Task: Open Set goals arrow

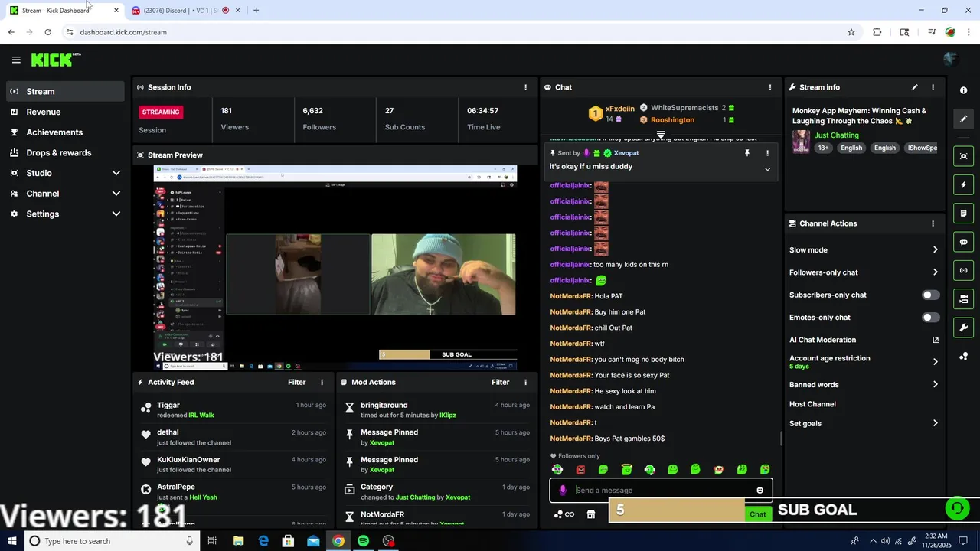Action: 935,423
